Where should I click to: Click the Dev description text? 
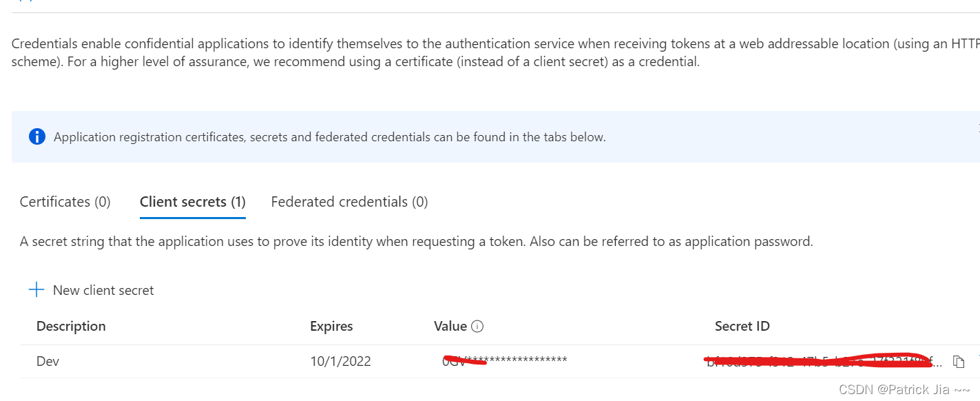[48, 360]
